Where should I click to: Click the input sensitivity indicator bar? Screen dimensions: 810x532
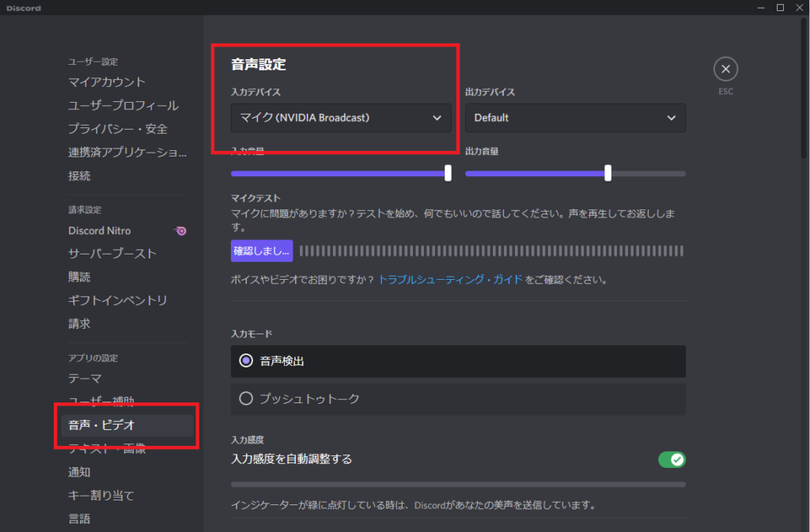457,484
